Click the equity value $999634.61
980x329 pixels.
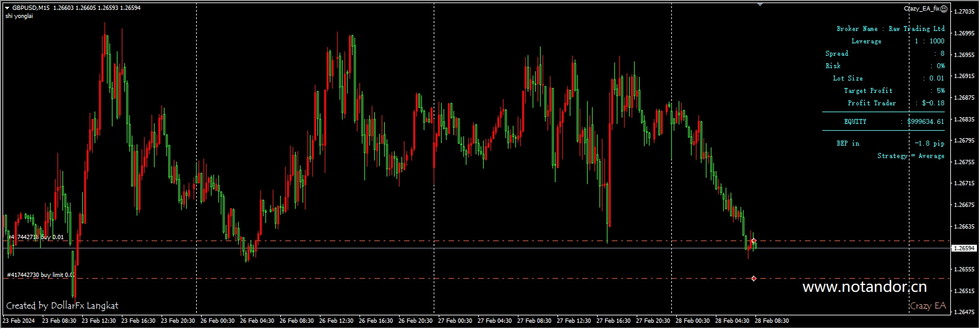(926, 121)
